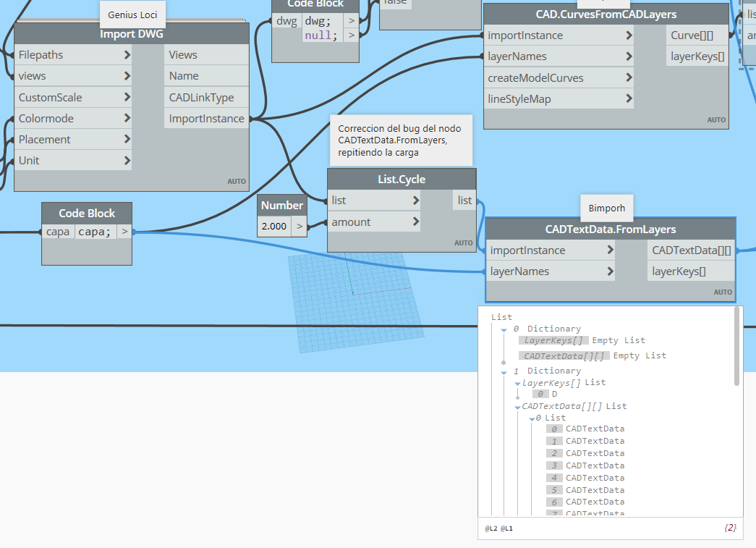Click List.Cycle amount input chevron
The image size is (756, 548).
tap(415, 222)
